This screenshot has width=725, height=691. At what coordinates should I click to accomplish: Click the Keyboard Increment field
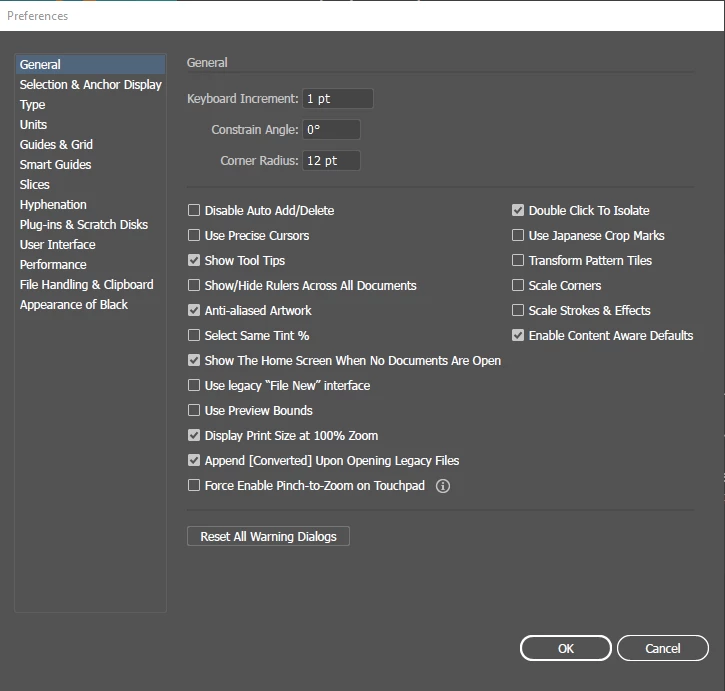tap(338, 99)
